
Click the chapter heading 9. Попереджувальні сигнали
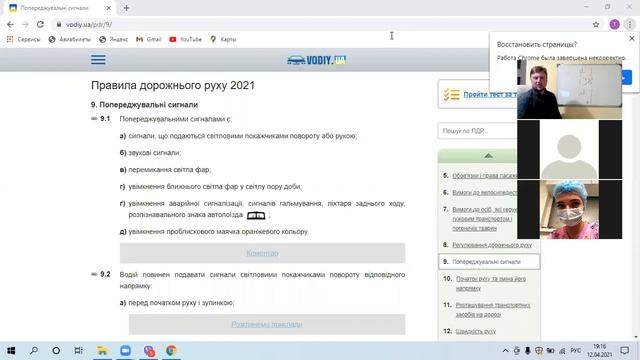pyautogui.click(x=144, y=105)
